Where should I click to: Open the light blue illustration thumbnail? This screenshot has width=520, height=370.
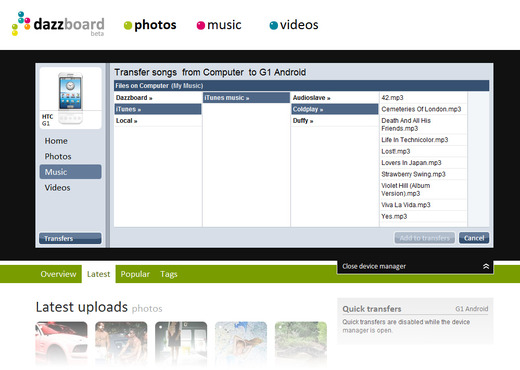241,343
